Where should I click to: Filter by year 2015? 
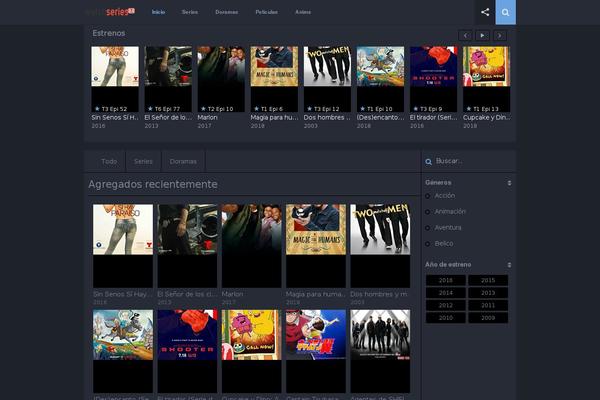click(x=488, y=280)
